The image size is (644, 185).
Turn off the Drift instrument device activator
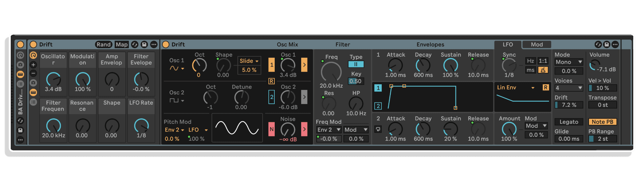(x=166, y=44)
